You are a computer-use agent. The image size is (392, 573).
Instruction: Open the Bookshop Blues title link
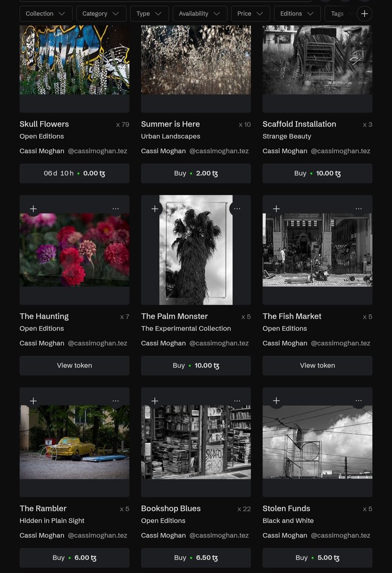pyautogui.click(x=171, y=509)
